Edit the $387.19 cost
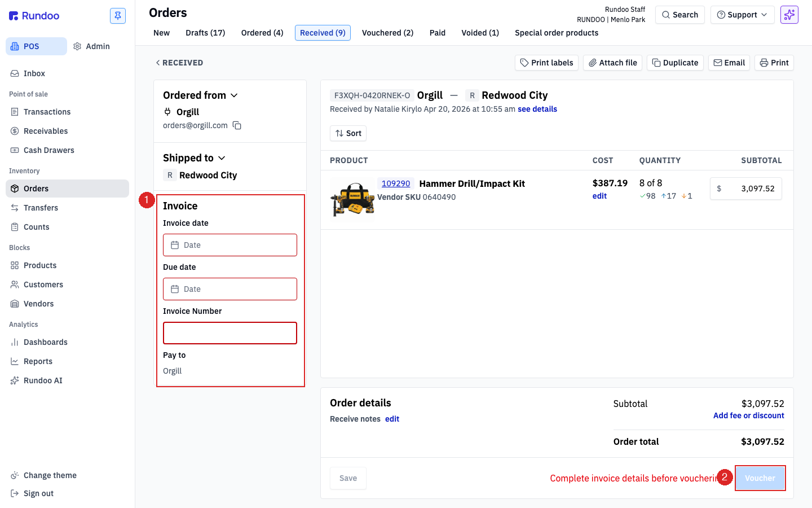The height and width of the screenshot is (508, 812). 599,196
